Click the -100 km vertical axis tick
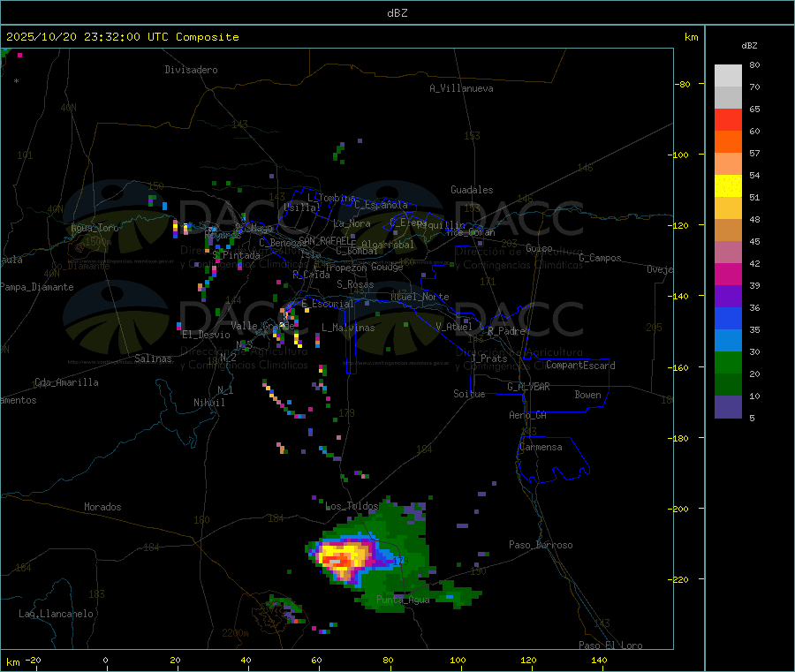This screenshot has height=672, width=795. tap(680, 154)
